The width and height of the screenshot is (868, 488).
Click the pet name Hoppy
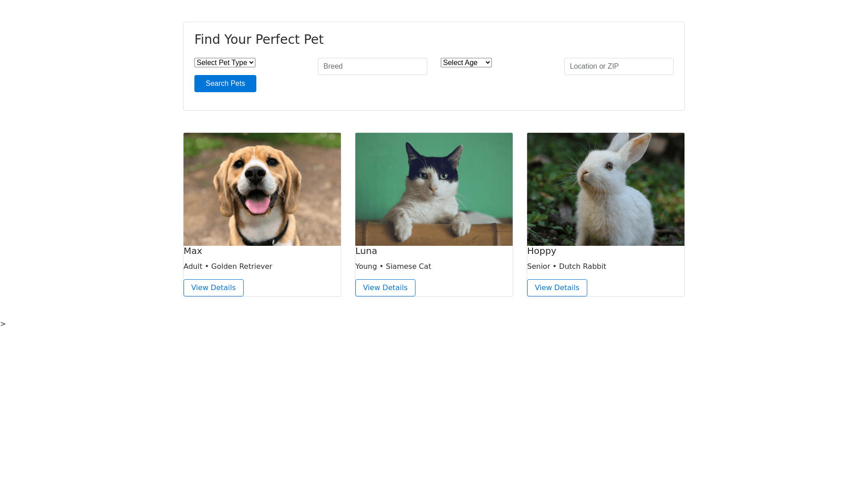click(x=541, y=251)
